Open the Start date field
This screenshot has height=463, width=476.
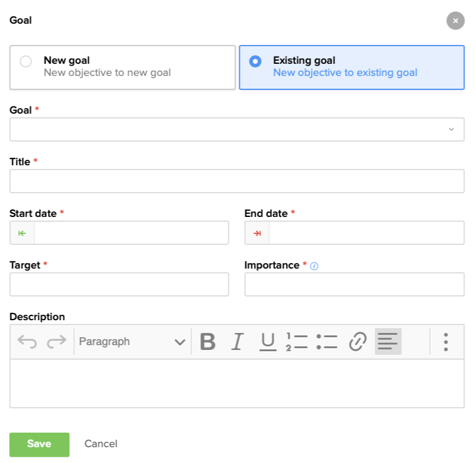tap(131, 233)
